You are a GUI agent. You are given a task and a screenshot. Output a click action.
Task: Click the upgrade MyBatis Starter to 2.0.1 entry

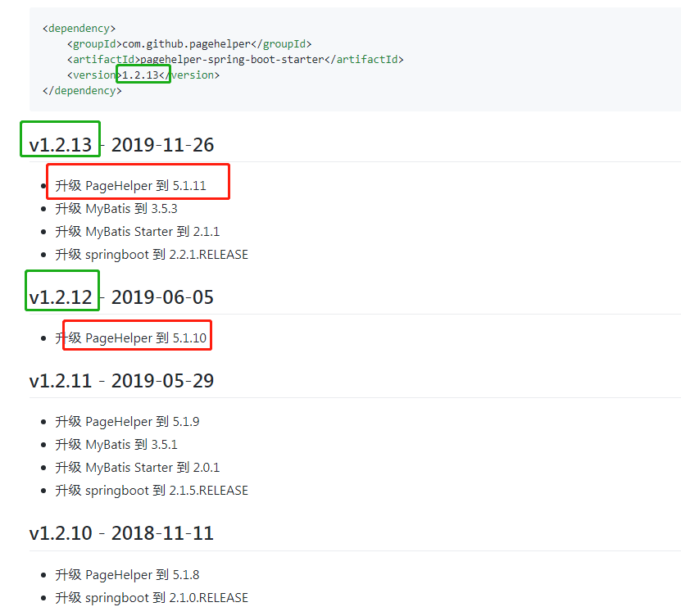137,467
